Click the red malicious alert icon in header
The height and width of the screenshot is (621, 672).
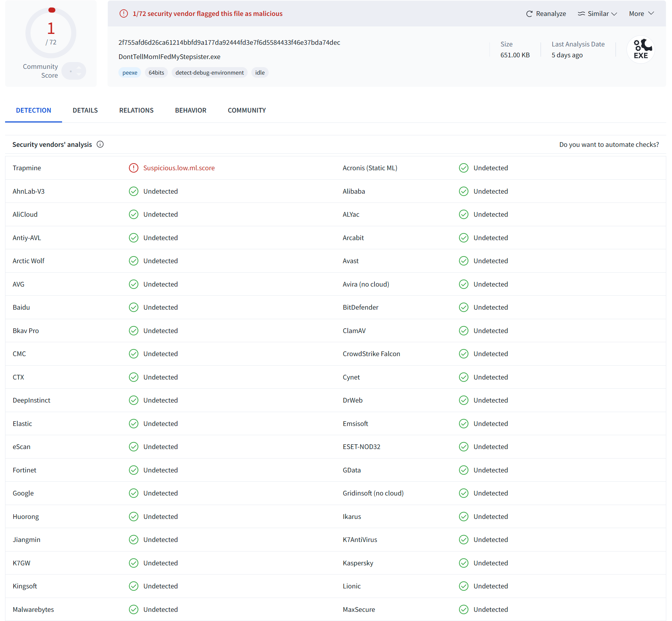tap(123, 14)
